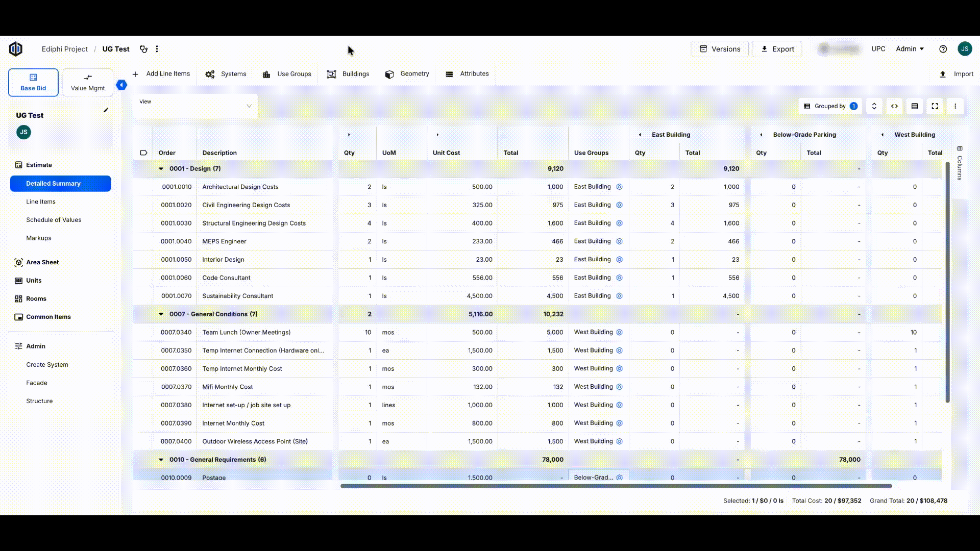Click use group icon for Interior Design row

click(x=619, y=259)
